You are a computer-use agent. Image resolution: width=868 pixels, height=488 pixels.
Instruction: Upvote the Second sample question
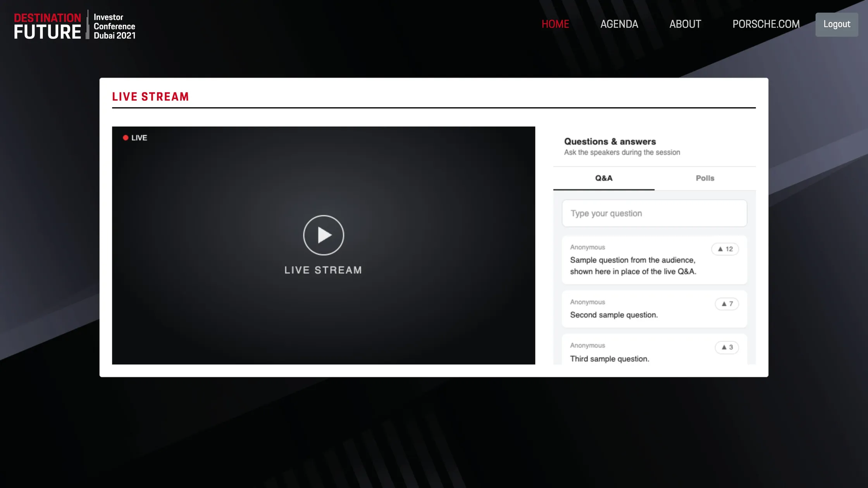[x=727, y=304]
